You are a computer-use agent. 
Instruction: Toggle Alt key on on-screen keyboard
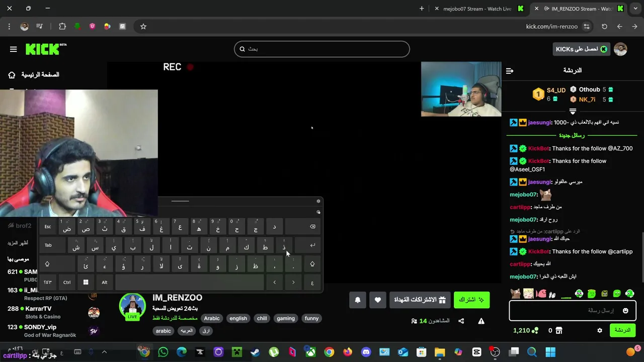coord(105,283)
